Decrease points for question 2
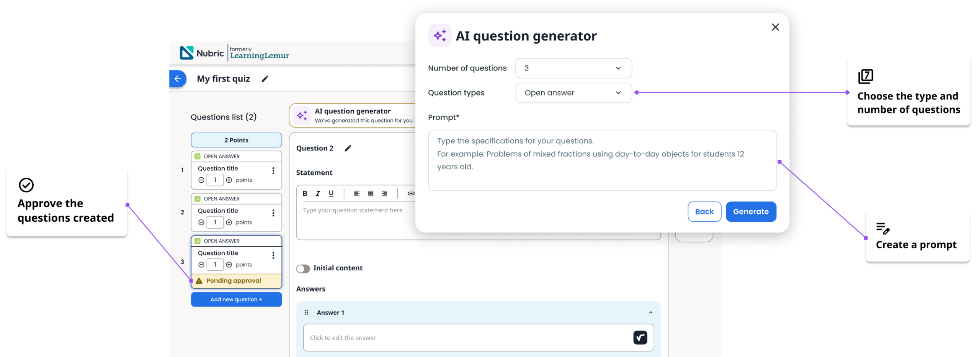980x357 pixels. tap(201, 222)
